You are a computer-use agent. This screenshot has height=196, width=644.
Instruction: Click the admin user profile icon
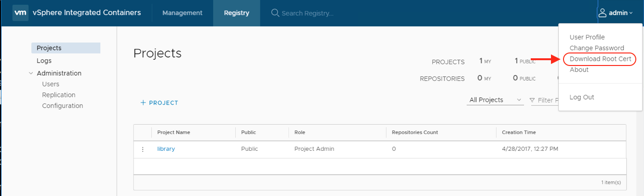pos(602,13)
